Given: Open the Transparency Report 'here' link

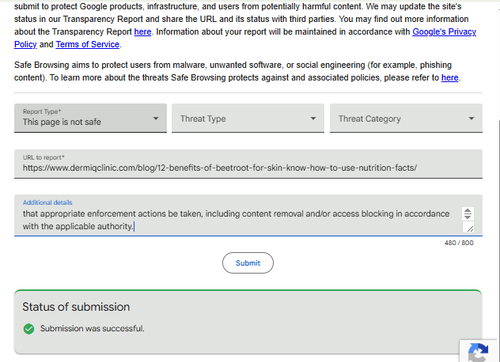Looking at the screenshot, I should 142,32.
